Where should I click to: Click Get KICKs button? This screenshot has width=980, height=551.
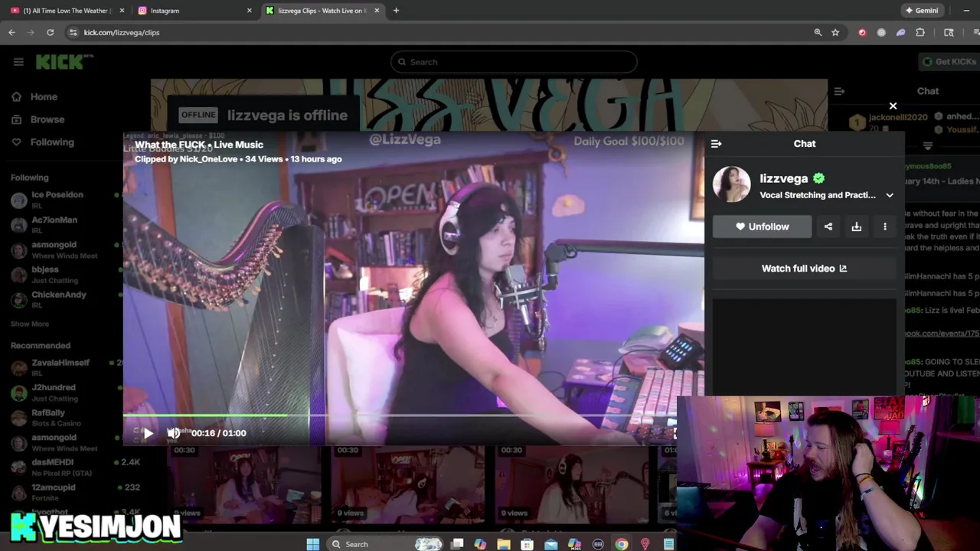coord(948,62)
